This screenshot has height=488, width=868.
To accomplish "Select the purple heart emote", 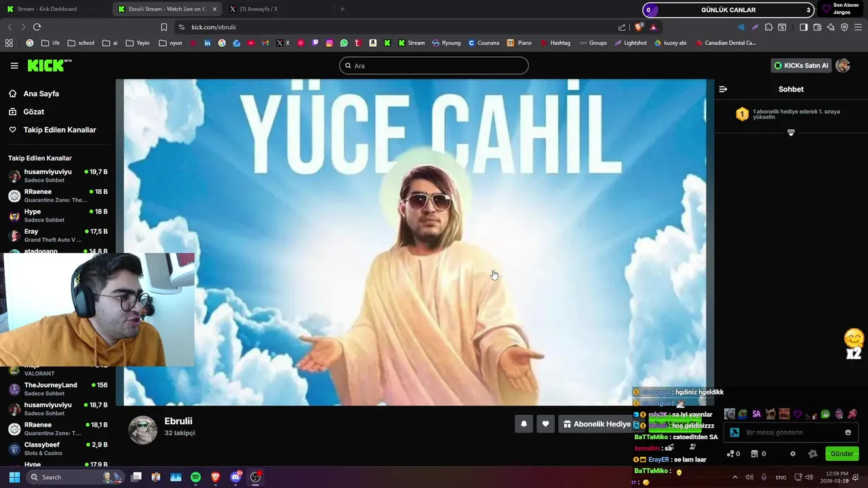I will 798,414.
